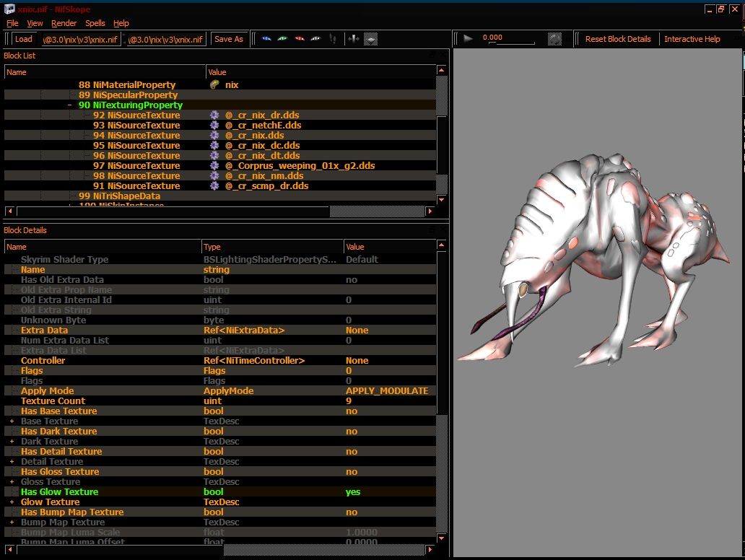Click the flip view arrows icon
The width and height of the screenshot is (745, 560).
pyautogui.click(x=354, y=39)
